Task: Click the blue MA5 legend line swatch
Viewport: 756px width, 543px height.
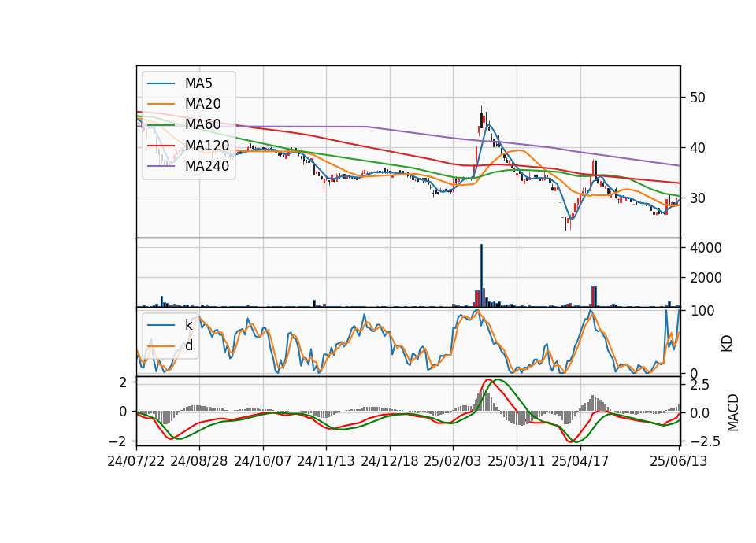Action: [161, 84]
